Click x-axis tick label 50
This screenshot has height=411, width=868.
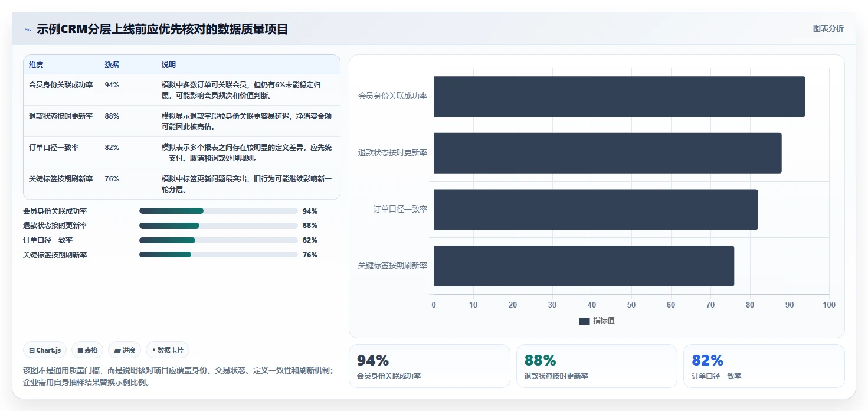click(x=631, y=305)
